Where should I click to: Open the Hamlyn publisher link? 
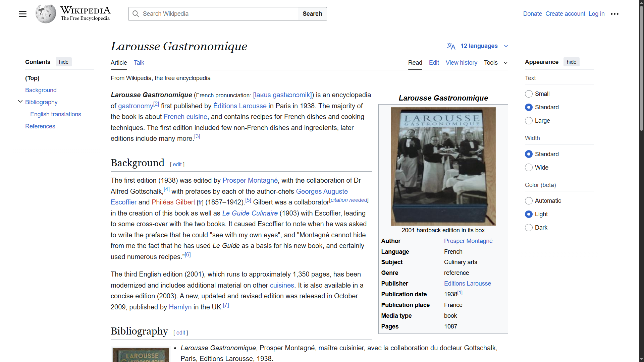[x=180, y=307]
